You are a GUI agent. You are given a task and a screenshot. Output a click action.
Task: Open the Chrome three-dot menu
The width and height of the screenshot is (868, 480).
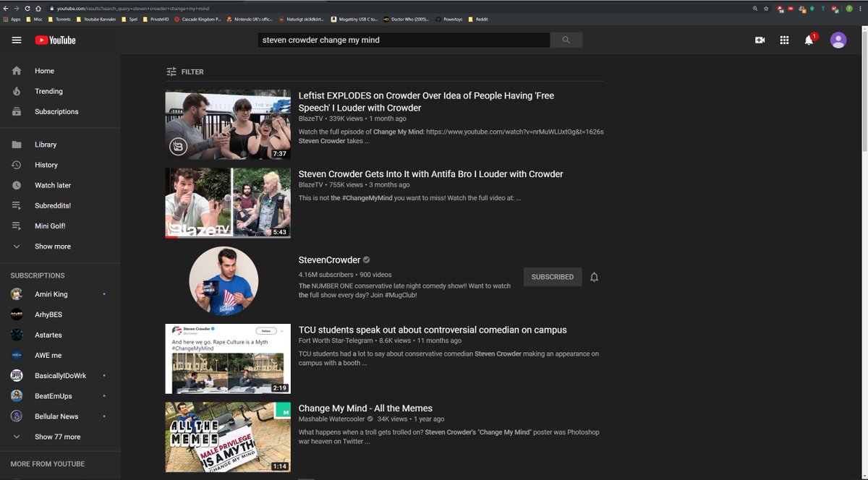coord(861,8)
